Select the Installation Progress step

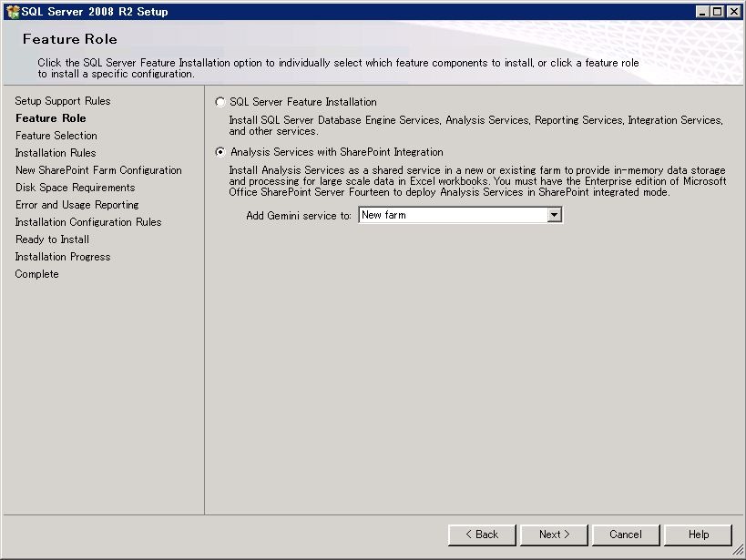[x=63, y=257]
